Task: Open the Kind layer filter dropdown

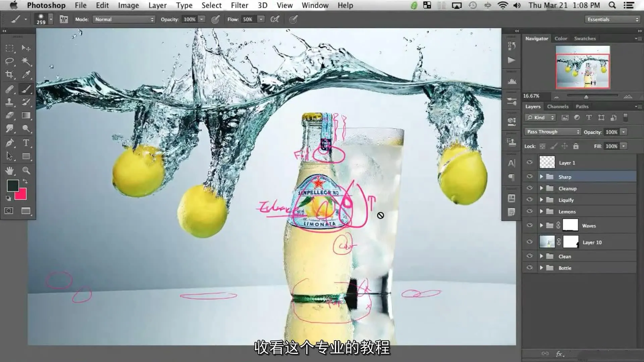Action: pyautogui.click(x=540, y=118)
